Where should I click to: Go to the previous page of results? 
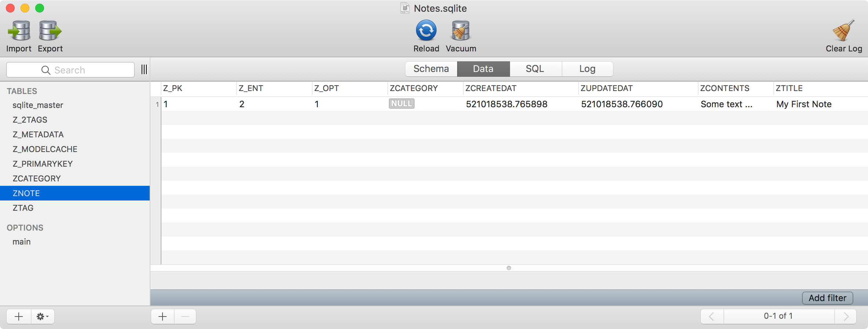[712, 316]
